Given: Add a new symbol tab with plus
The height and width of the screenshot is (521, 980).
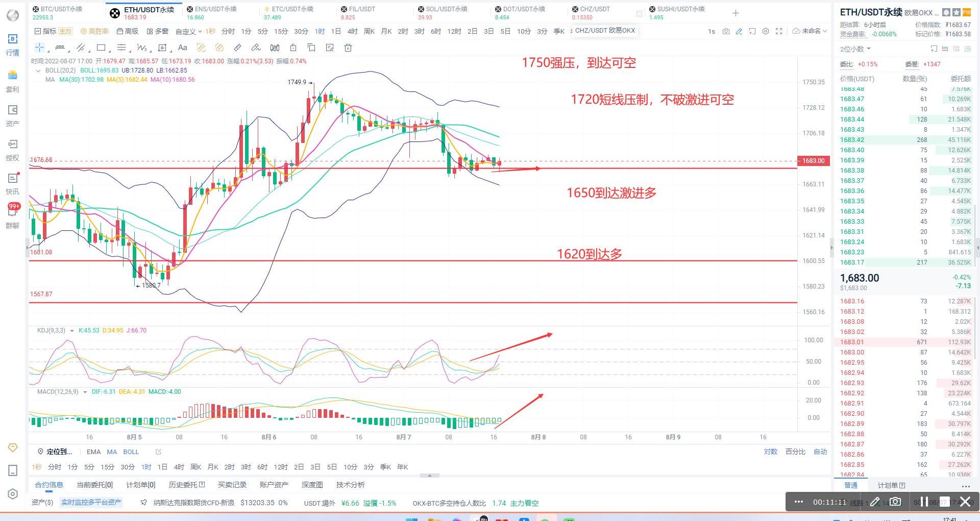Looking at the screenshot, I should click(736, 13).
